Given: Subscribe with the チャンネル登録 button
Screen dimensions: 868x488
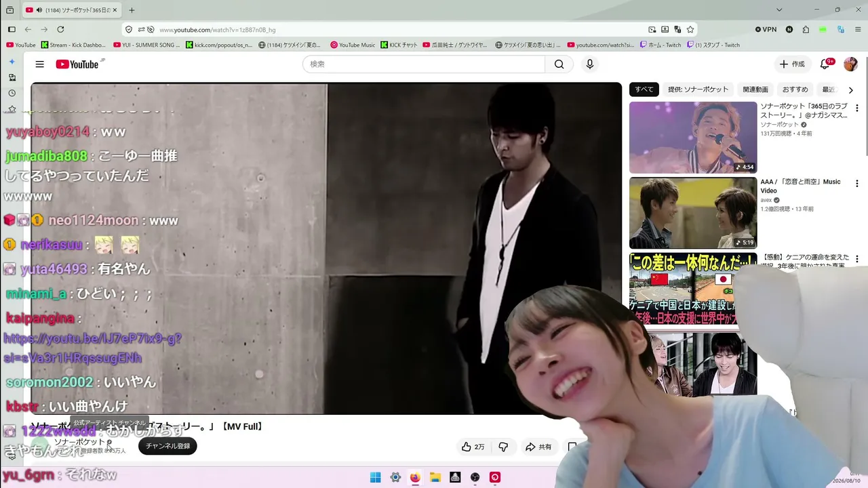Looking at the screenshot, I should [167, 446].
